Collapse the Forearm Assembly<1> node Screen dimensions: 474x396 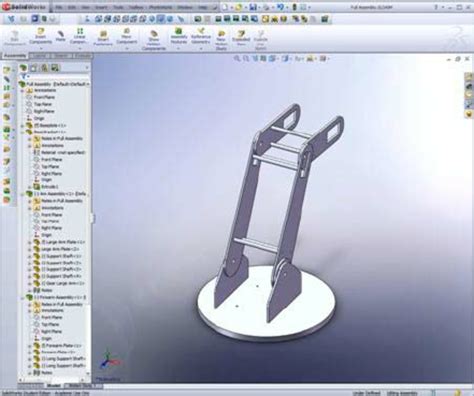tap(23, 297)
